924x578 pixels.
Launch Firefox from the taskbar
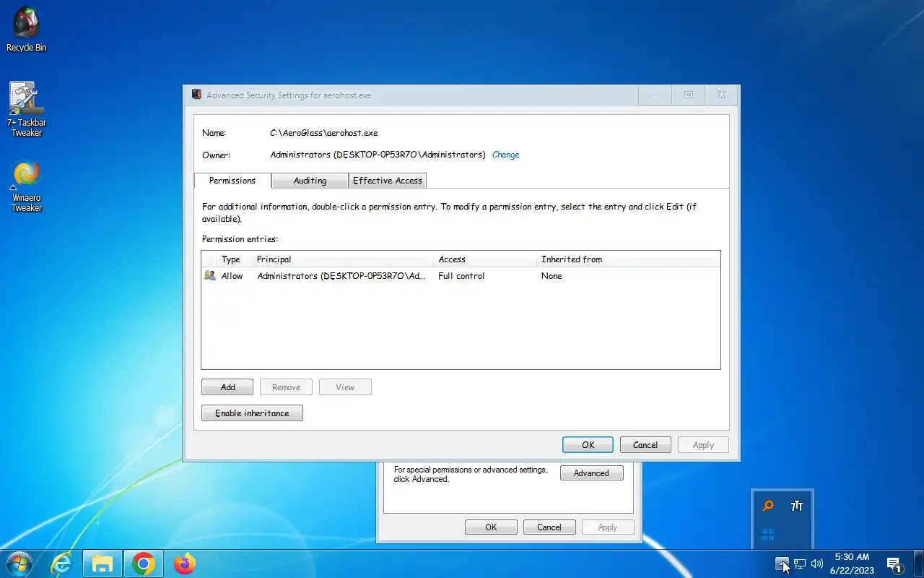(185, 564)
